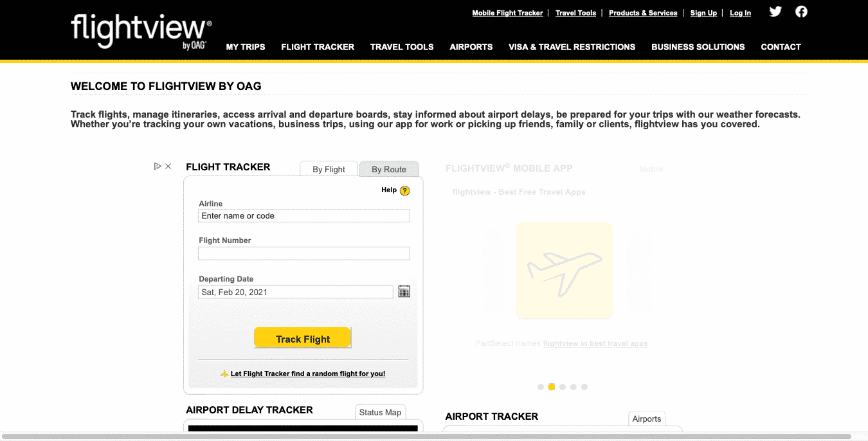Click the Sign Up link
Screen dimensions: 868x441
(703, 13)
